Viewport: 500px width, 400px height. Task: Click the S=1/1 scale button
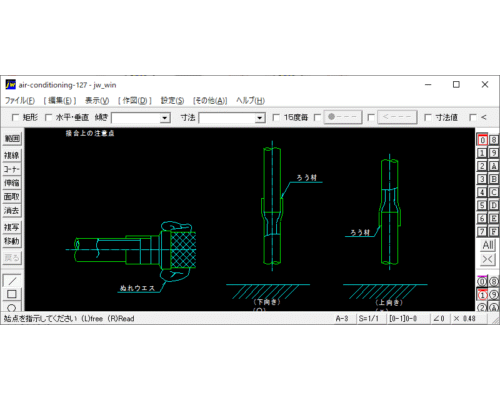[x=369, y=319]
